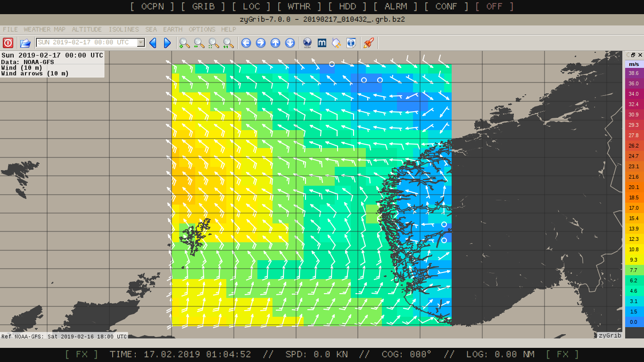Zoom to selected area magnifier icon
Screen dimensions: 644x362
click(214, 43)
